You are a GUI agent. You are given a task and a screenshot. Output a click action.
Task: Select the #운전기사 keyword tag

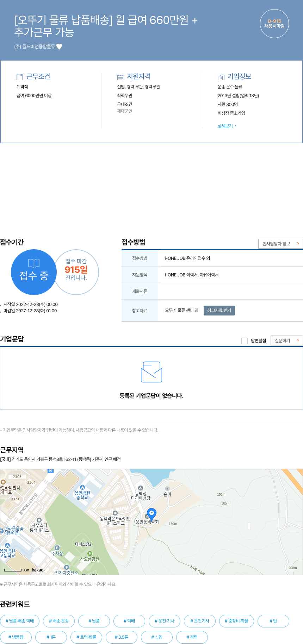(200, 621)
